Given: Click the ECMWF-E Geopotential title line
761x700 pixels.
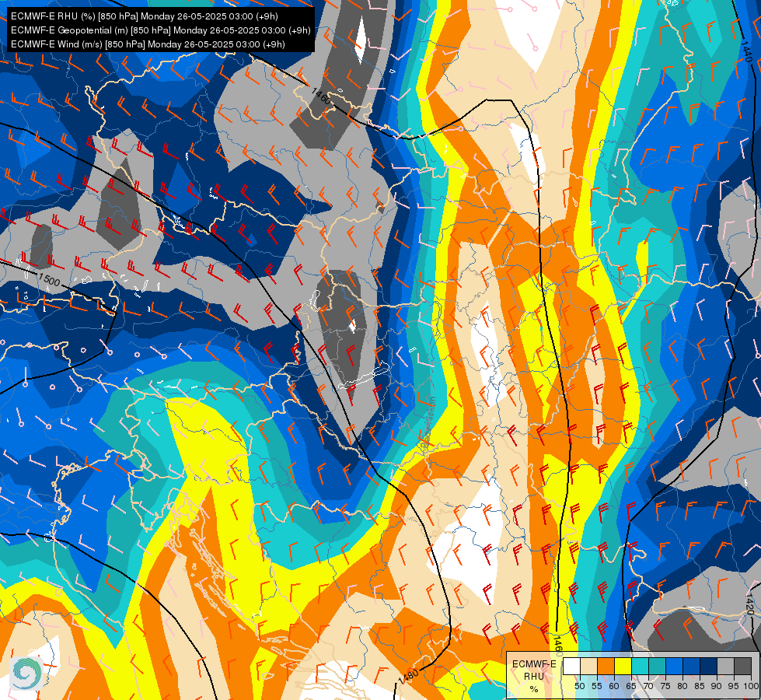Looking at the screenshot, I should coord(161,30).
